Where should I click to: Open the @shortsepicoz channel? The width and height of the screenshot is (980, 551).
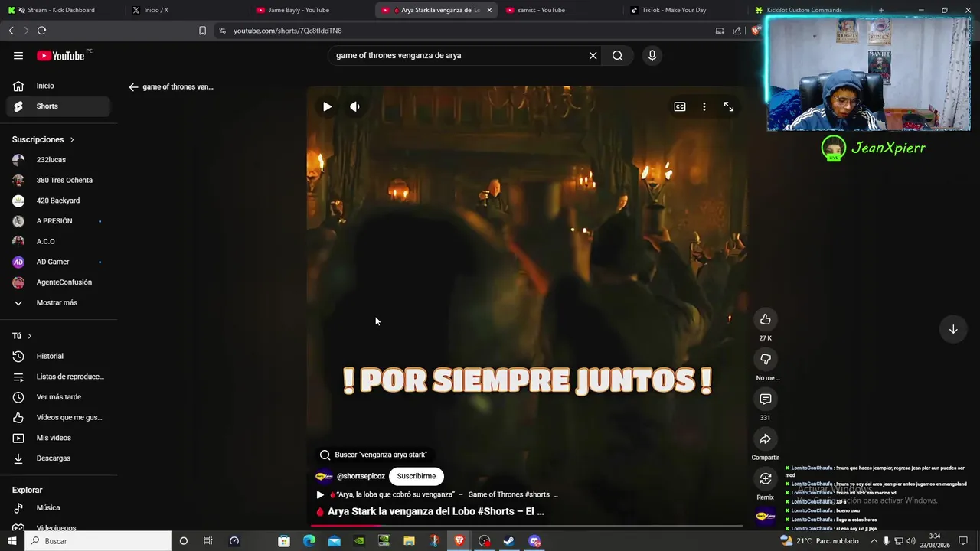tap(361, 476)
